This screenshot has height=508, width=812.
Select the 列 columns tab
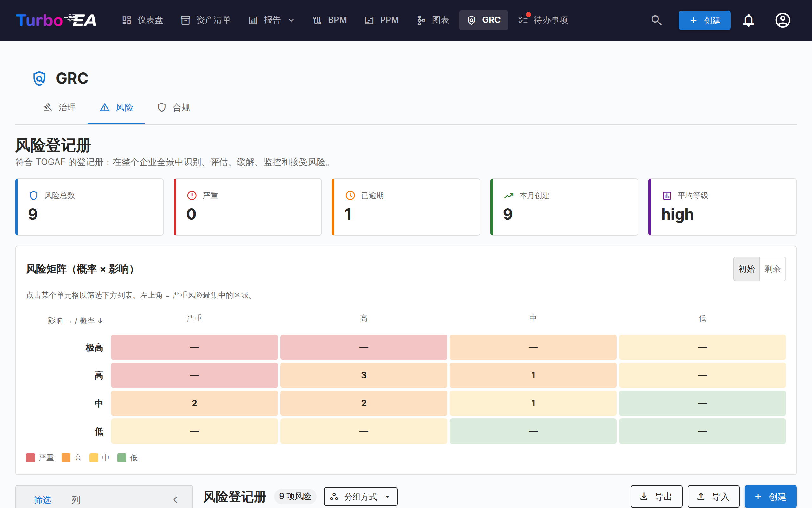[x=76, y=500]
